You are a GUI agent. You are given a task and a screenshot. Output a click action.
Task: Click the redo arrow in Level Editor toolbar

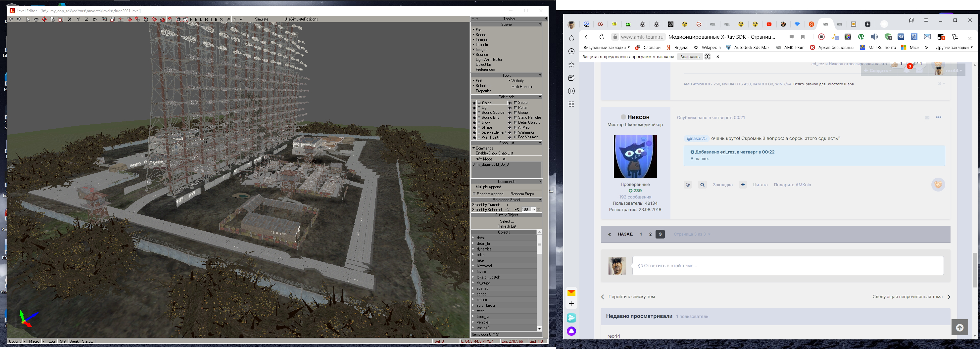[20, 19]
